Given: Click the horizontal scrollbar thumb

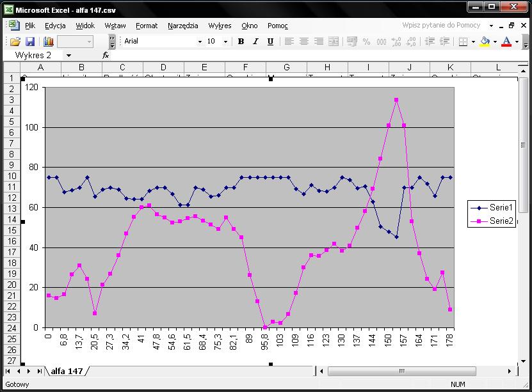Looking at the screenshot, I should (401, 371).
